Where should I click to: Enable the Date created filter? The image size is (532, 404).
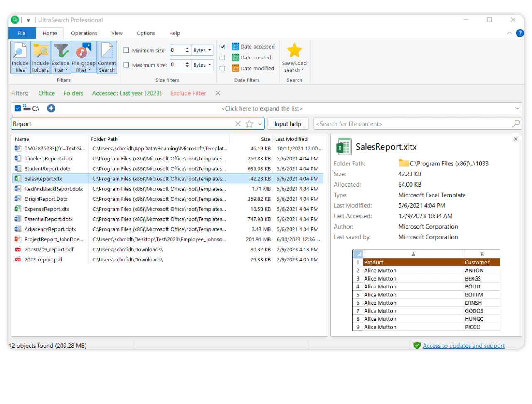click(223, 57)
